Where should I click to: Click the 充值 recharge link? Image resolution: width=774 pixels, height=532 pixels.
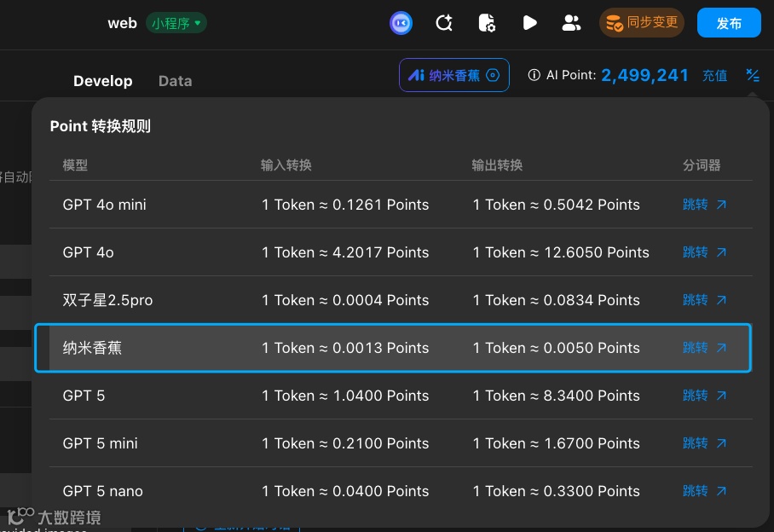714,76
